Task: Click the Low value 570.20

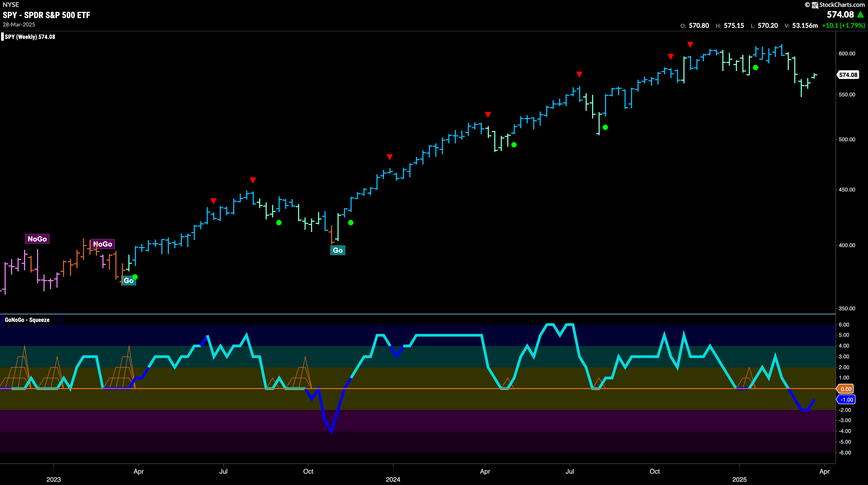Action: click(x=768, y=26)
